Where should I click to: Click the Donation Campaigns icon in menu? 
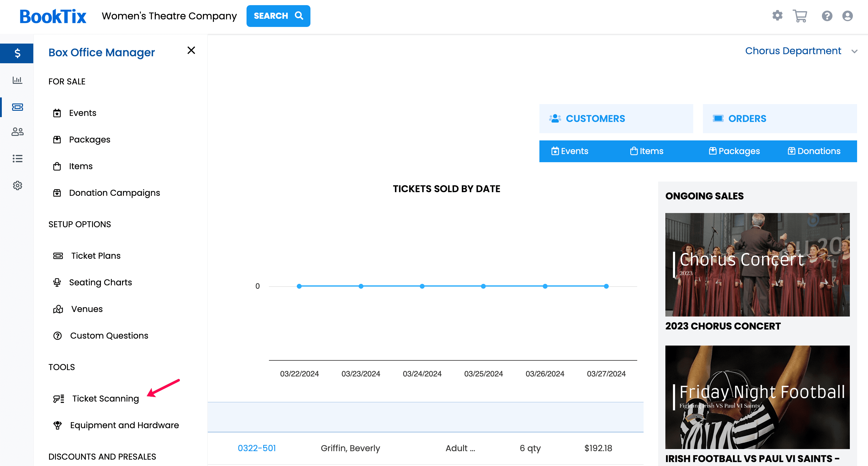pyautogui.click(x=57, y=193)
